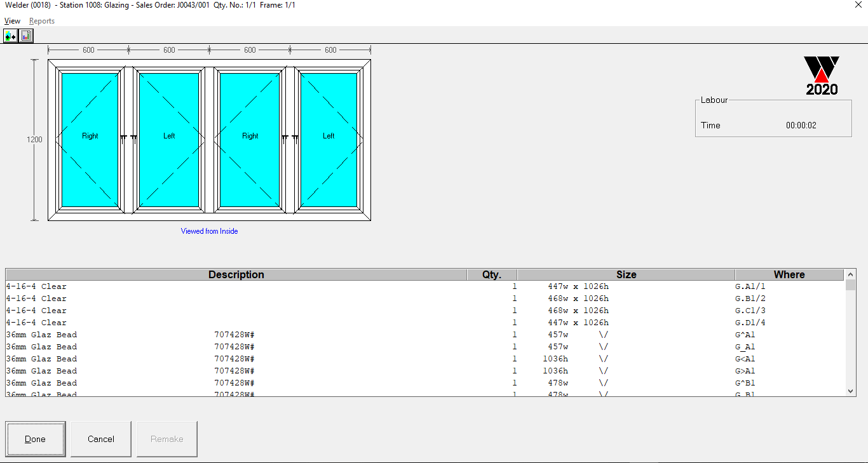Click the Size column header
The height and width of the screenshot is (463, 868).
(x=626, y=275)
